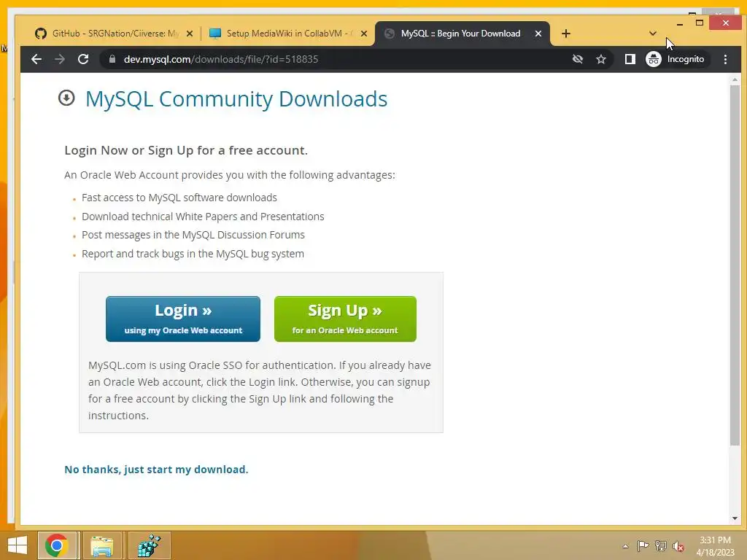The width and height of the screenshot is (747, 560).
Task: Open the taskbar clock showing 3:31 PM
Action: pos(715,546)
